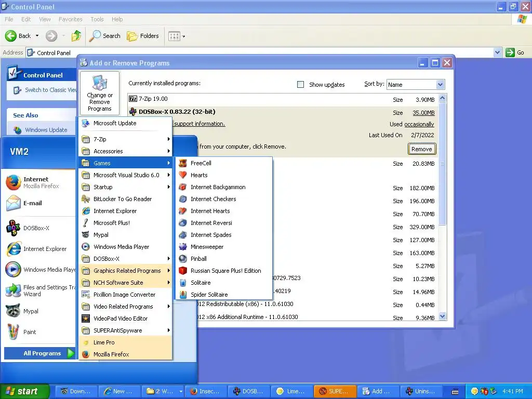Viewport: 532px width, 399px height.
Task: Open the Edit menu
Action: (26, 19)
